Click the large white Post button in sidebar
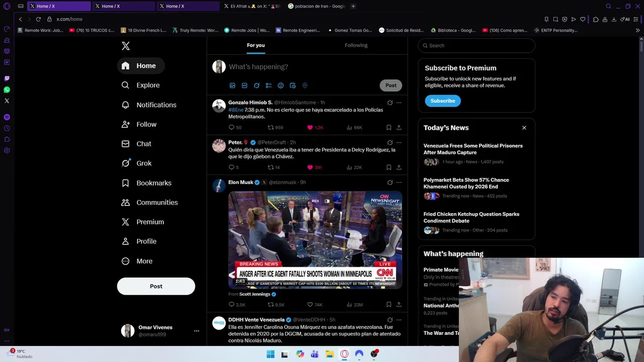Image resolution: width=644 pixels, height=362 pixels. [x=156, y=286]
